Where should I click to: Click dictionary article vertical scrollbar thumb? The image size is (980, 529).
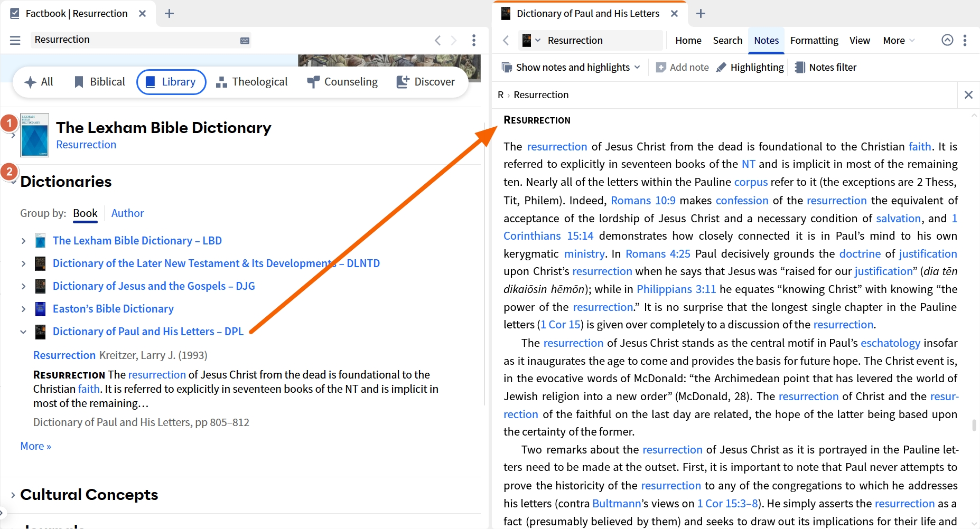point(974,426)
